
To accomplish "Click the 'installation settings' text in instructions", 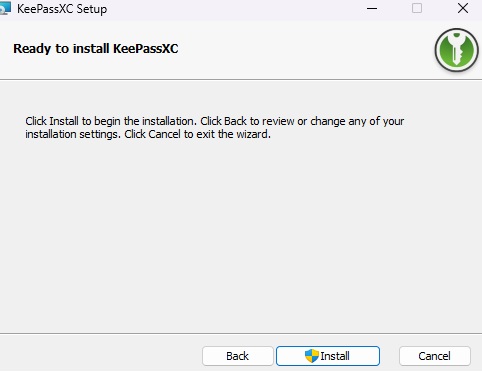I will pos(73,134).
